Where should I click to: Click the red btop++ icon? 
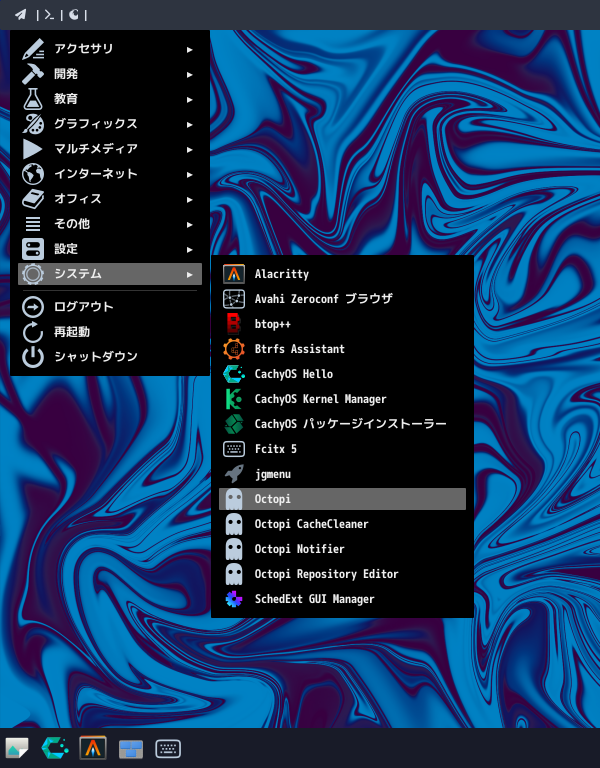(x=234, y=324)
